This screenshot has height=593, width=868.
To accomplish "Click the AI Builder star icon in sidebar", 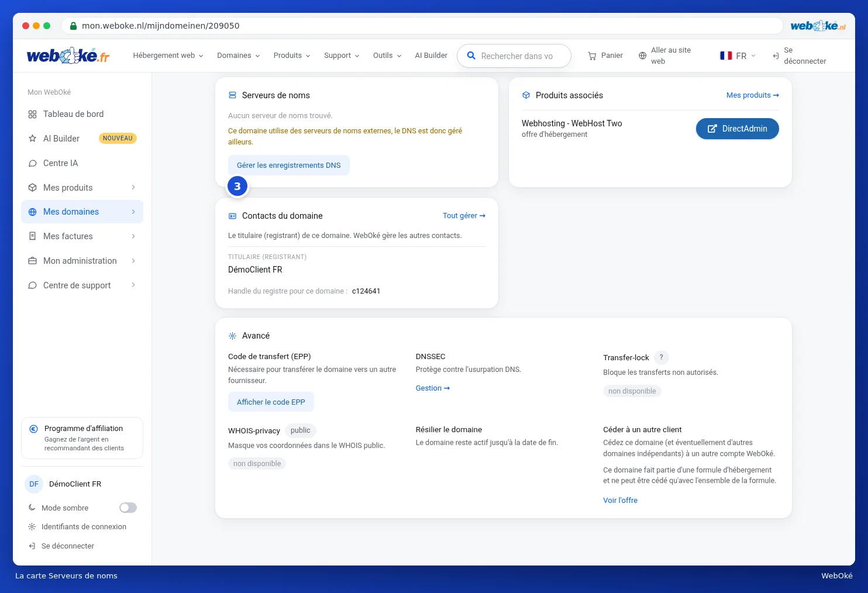I will 32,139.
